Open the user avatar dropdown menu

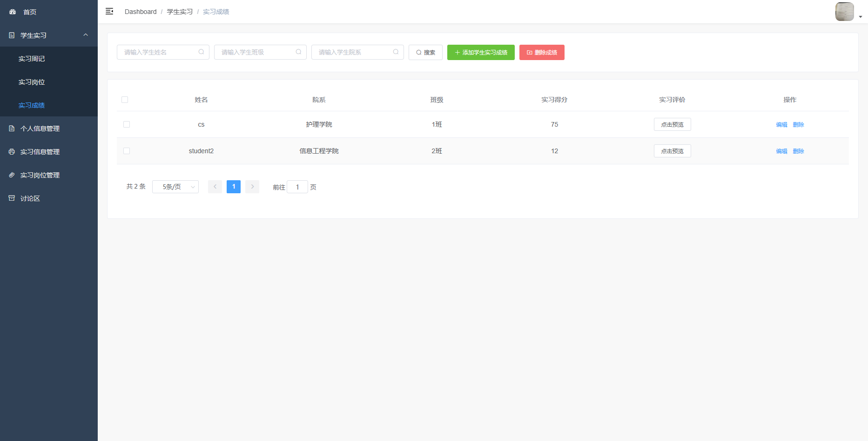click(x=848, y=12)
